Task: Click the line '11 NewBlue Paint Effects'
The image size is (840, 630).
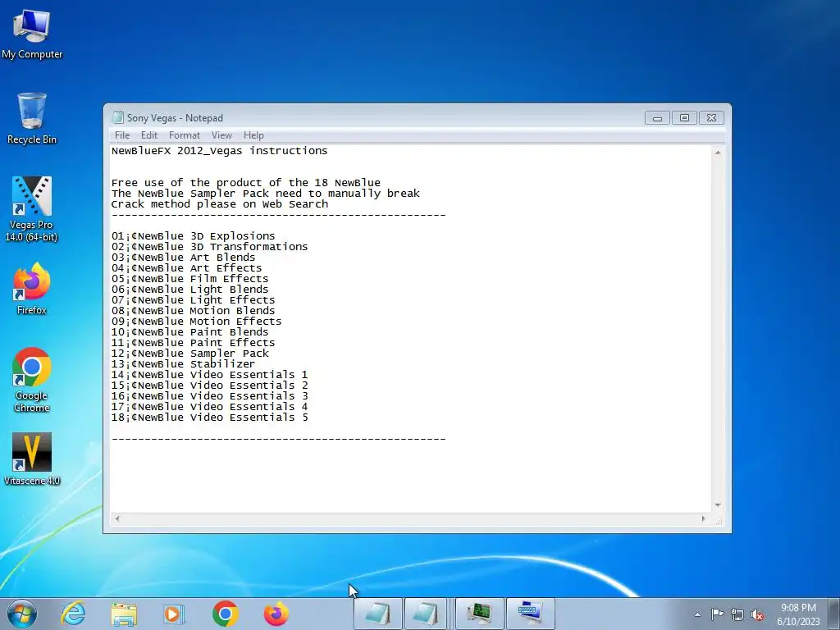Action: (x=193, y=343)
